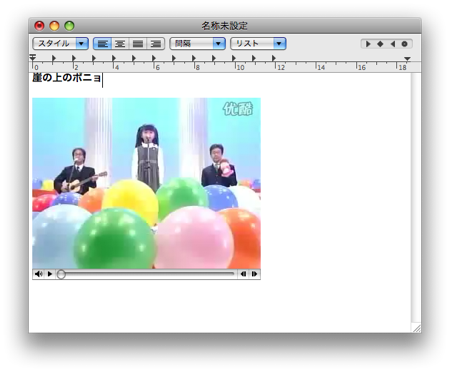Center the text using the center alignment button
Image resolution: width=450 pixels, height=372 pixels.
(120, 44)
